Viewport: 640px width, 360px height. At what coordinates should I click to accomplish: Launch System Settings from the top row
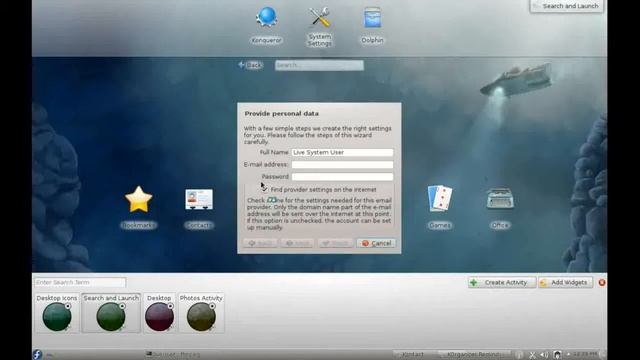[320, 18]
